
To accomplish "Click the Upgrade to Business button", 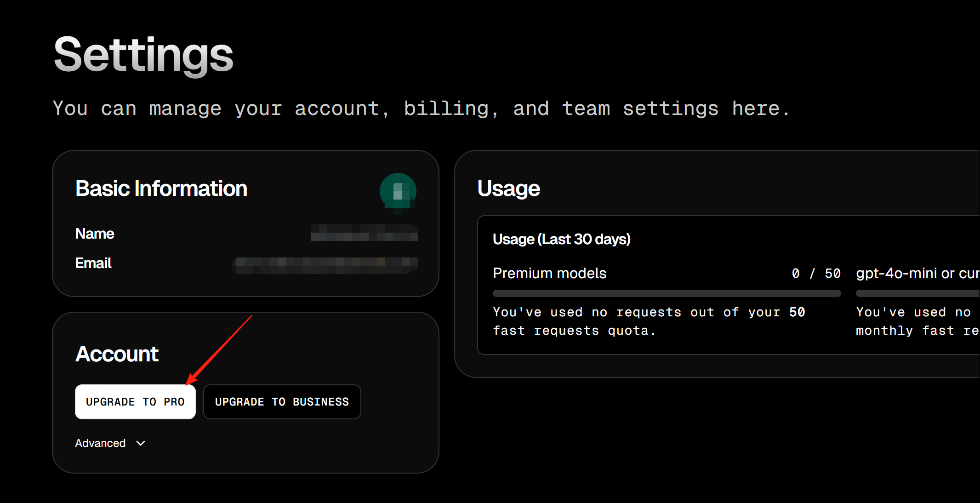I will pyautogui.click(x=282, y=402).
